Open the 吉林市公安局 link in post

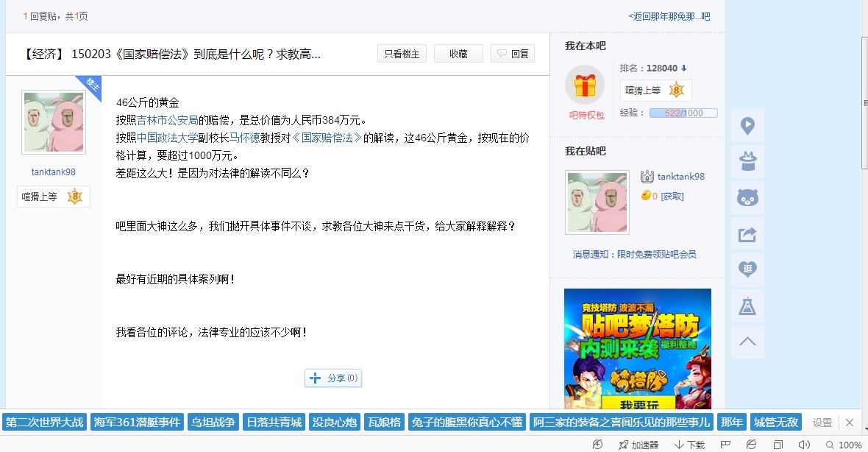167,120
